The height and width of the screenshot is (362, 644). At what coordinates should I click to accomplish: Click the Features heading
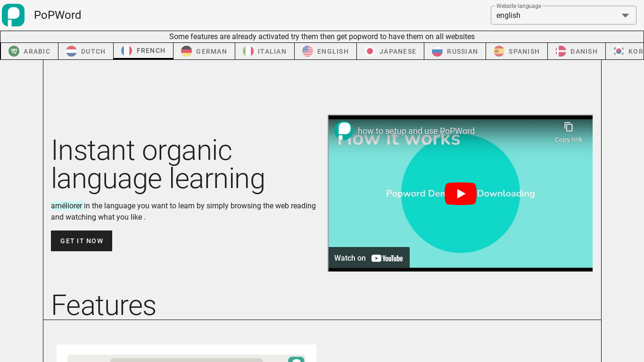click(104, 305)
